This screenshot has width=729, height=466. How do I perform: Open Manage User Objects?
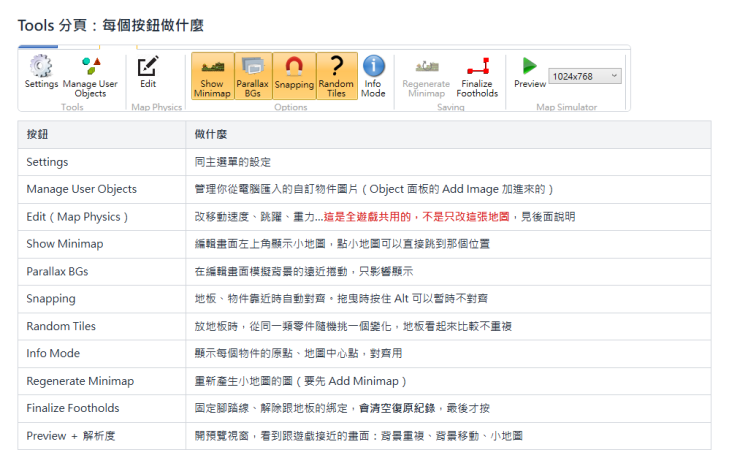[90, 76]
